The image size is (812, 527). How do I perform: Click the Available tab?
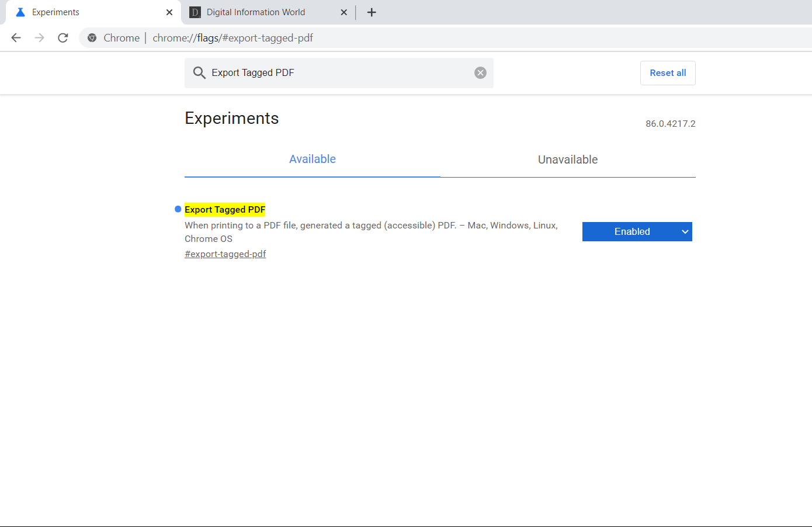coord(312,158)
